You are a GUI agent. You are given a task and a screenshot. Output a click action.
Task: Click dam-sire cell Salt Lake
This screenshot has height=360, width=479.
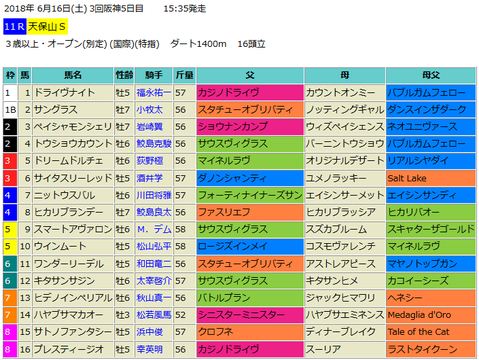[431, 178]
